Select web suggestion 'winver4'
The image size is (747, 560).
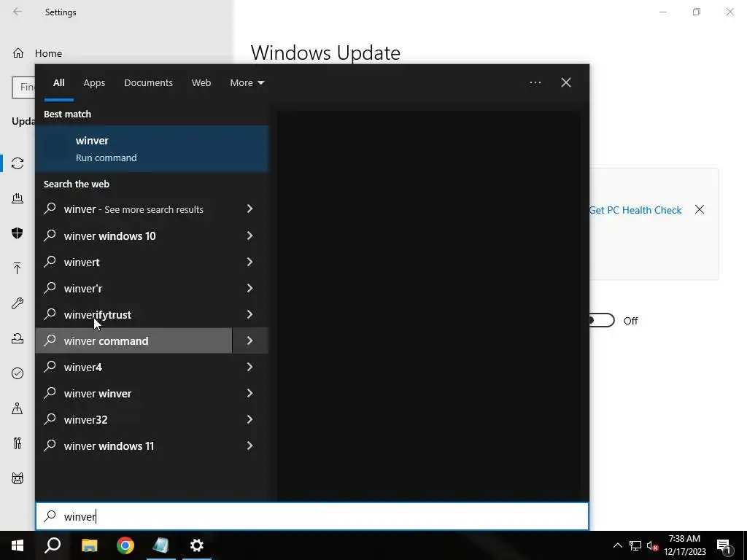pos(134,367)
